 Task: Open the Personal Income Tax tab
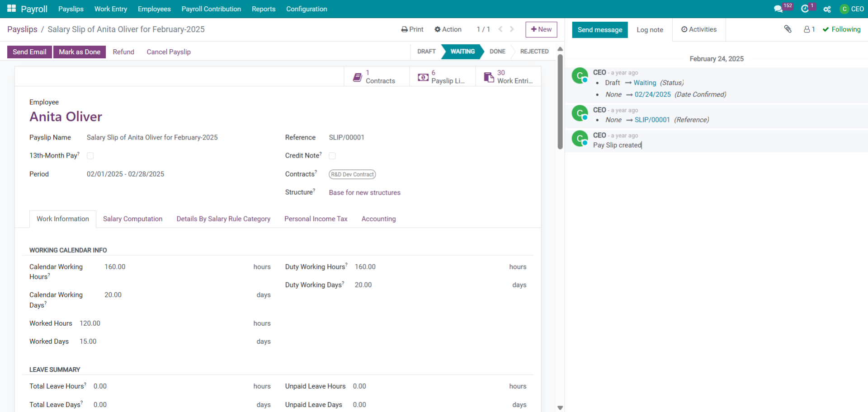click(316, 219)
